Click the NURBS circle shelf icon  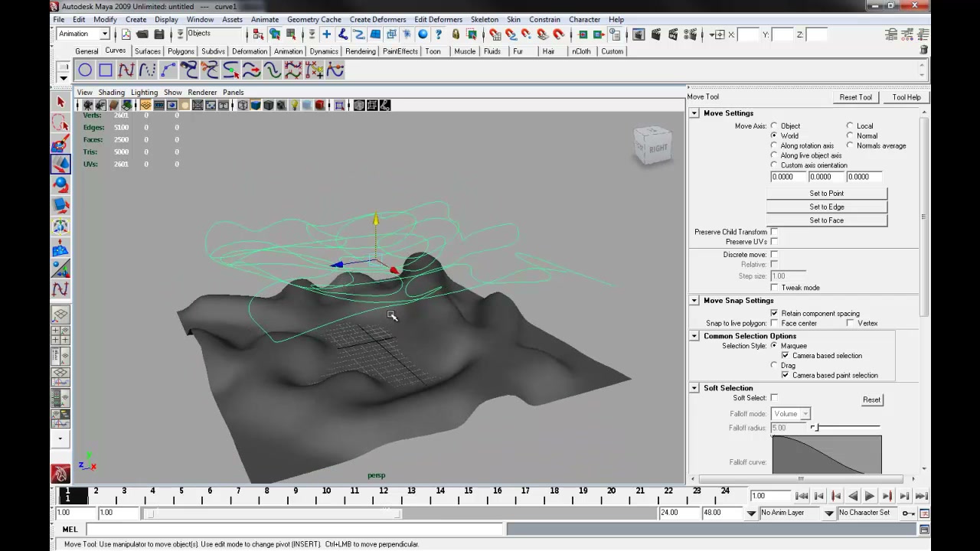pos(85,70)
